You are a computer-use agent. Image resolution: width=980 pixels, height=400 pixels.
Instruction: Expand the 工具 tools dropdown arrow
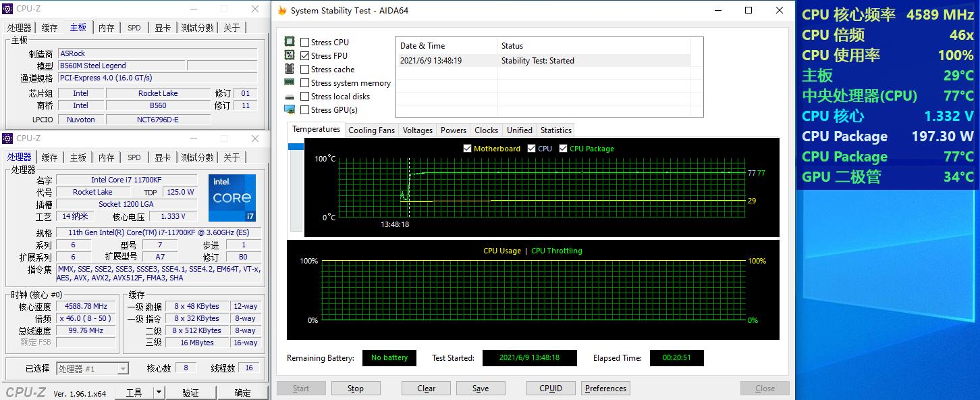[x=159, y=393]
